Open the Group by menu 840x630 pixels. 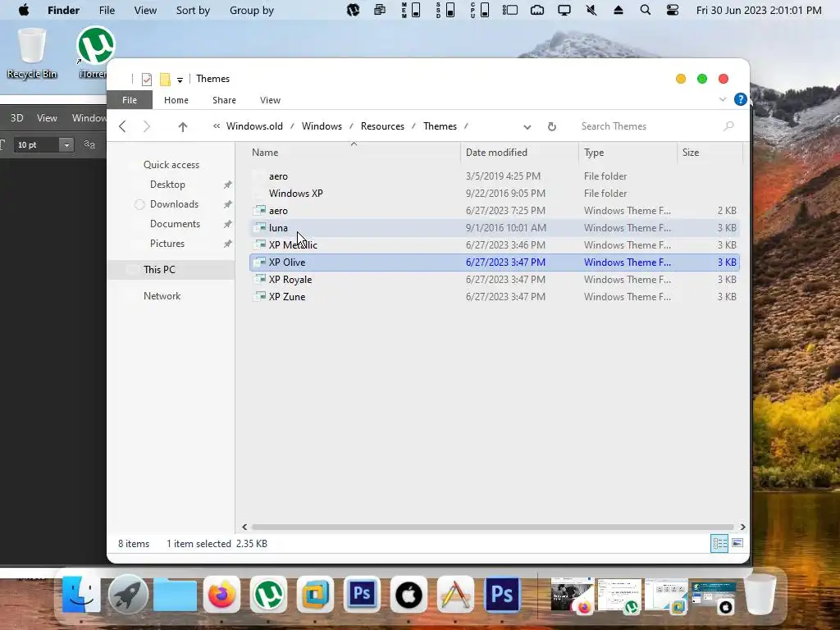point(251,10)
